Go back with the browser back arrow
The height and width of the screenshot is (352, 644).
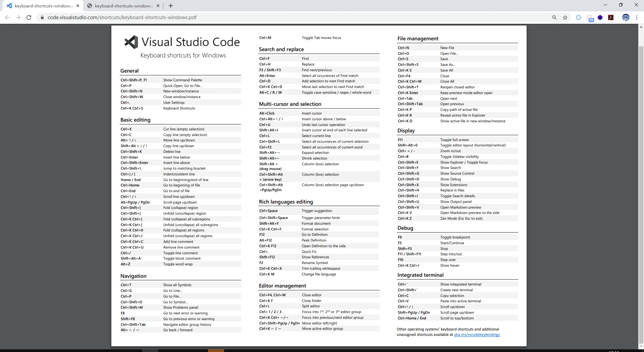point(7,17)
